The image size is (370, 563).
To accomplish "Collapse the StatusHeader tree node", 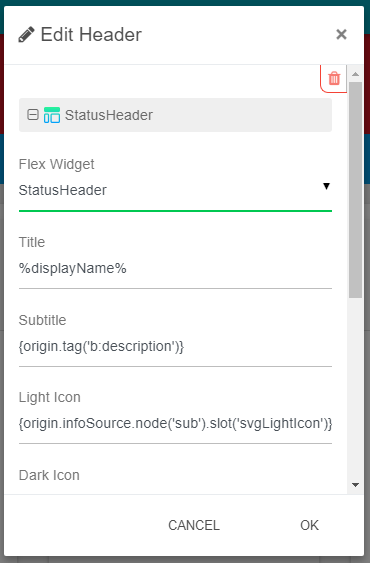I will click(33, 115).
